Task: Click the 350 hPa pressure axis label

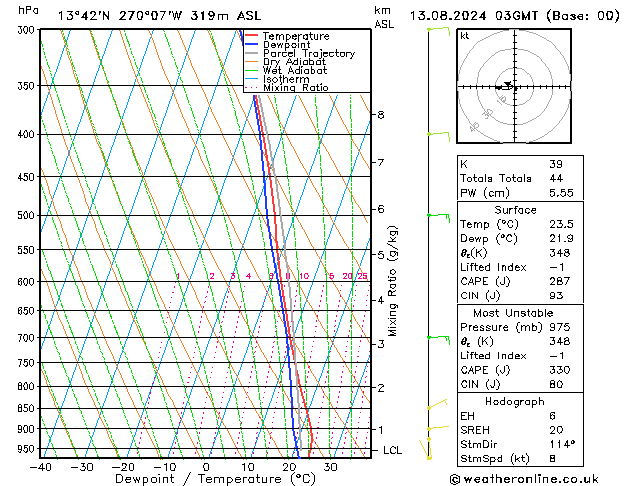Action: click(28, 86)
